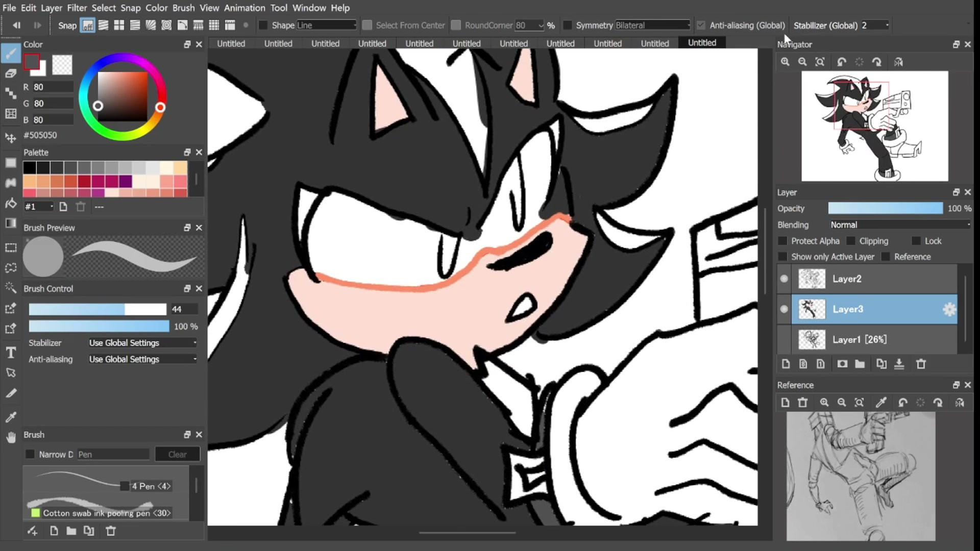The image size is (980, 551).
Task: Open the File menu
Action: point(9,8)
